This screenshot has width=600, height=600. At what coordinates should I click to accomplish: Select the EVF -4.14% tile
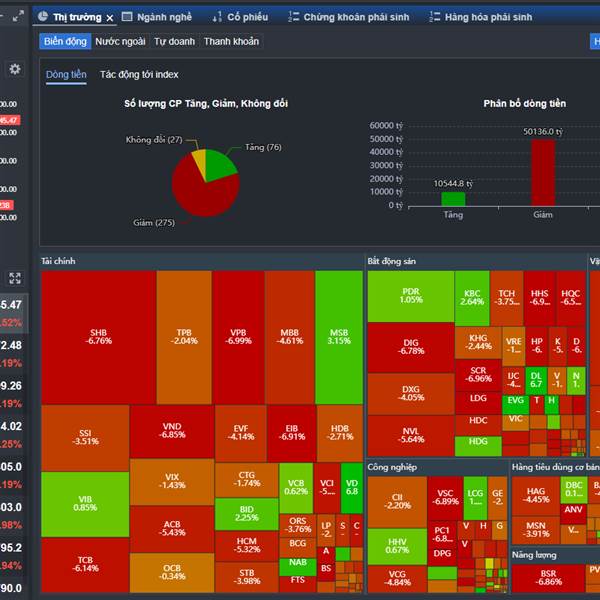tap(241, 434)
